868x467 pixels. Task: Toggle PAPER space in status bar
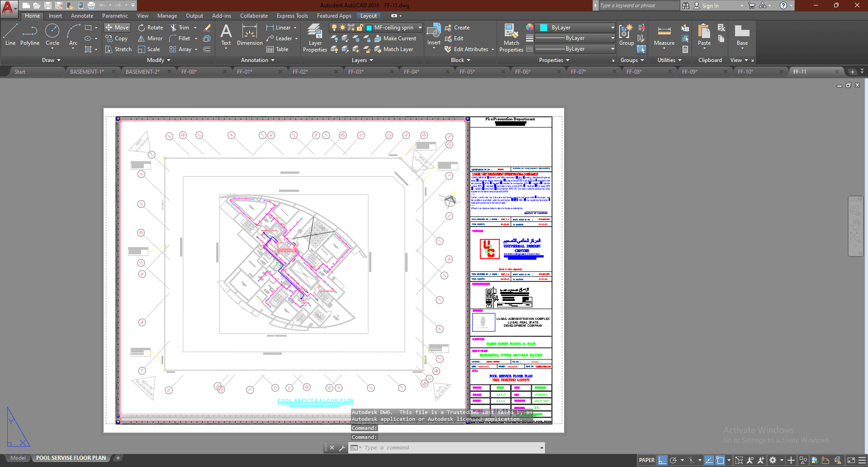coord(646,460)
